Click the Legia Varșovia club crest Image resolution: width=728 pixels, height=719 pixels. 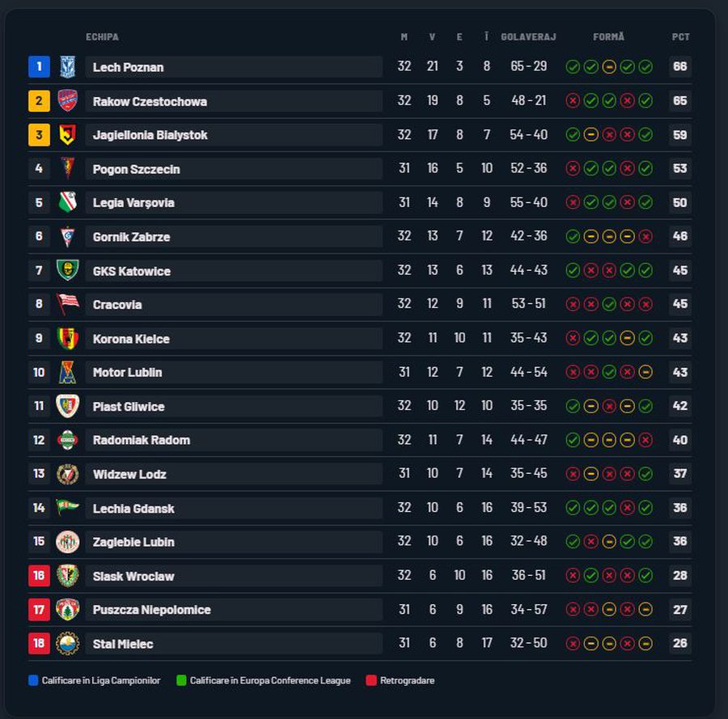67,202
